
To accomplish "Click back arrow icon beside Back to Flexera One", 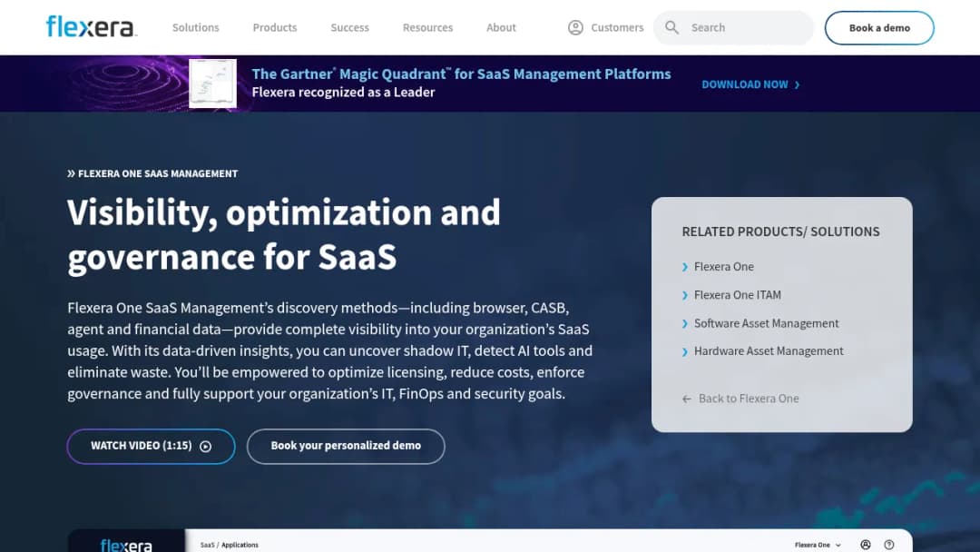I will [x=686, y=399].
